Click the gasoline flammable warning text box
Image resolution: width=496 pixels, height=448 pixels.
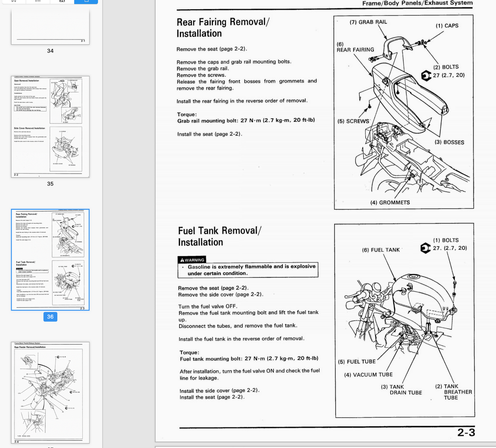tap(248, 270)
